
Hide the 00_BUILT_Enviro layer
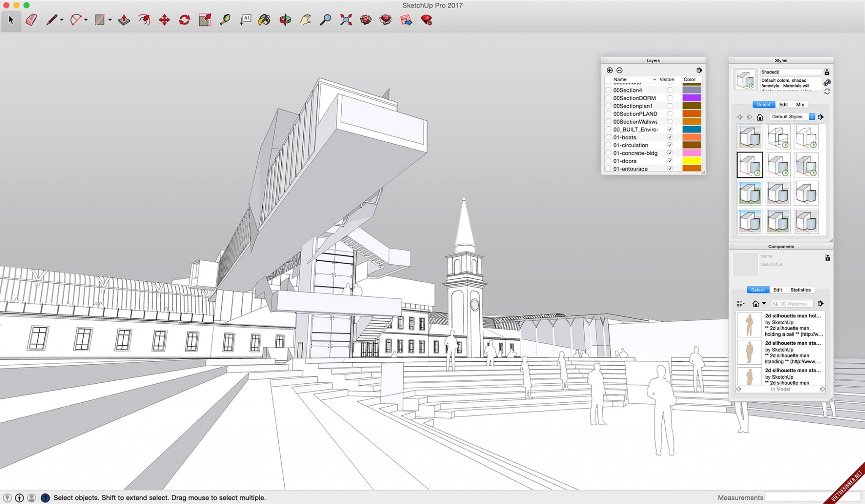[x=669, y=129]
